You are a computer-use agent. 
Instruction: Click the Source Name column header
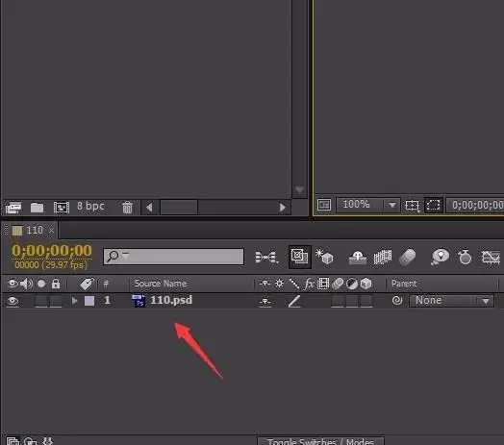point(161,284)
